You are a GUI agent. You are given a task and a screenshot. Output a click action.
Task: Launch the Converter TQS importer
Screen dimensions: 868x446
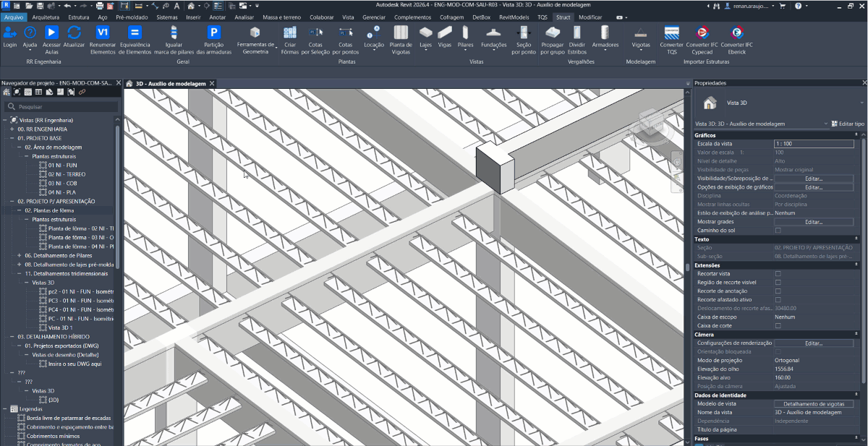coord(671,33)
